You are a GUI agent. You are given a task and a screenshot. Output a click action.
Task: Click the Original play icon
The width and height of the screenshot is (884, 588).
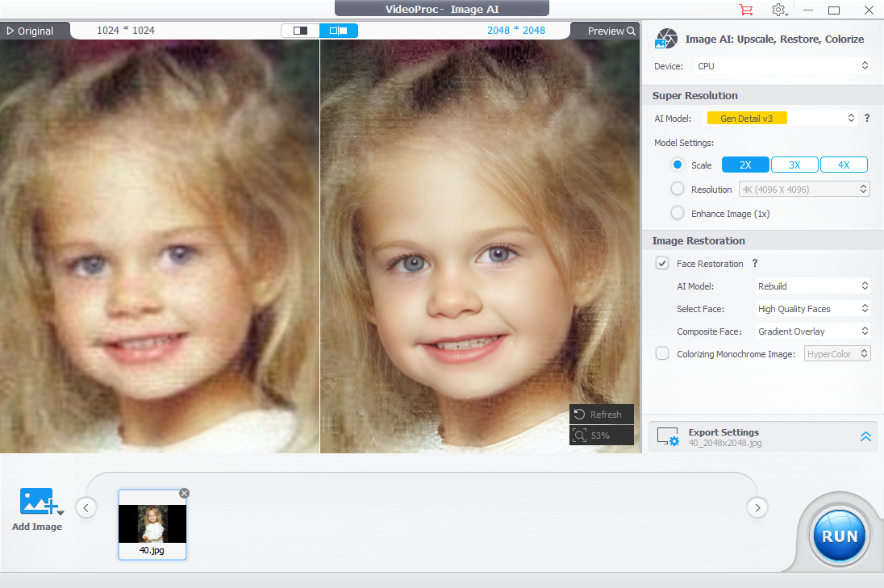[10, 31]
